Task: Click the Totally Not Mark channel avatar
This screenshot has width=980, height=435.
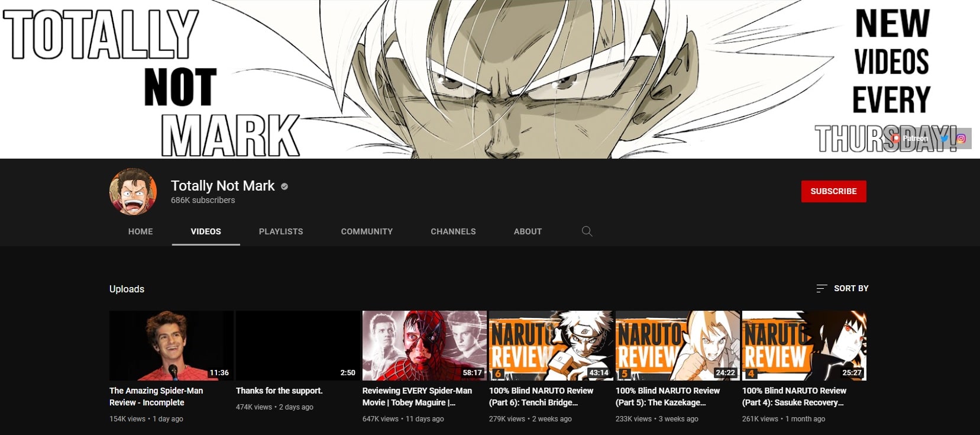Action: [x=133, y=191]
